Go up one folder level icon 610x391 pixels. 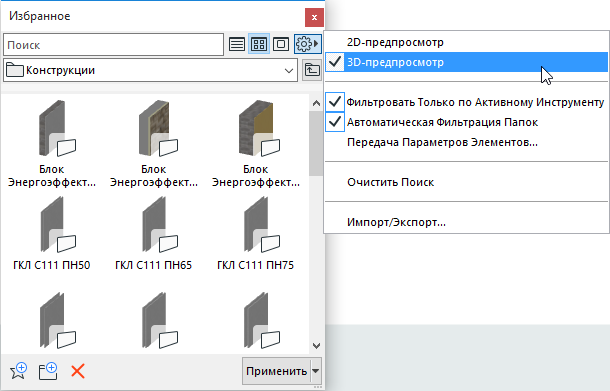click(x=312, y=70)
